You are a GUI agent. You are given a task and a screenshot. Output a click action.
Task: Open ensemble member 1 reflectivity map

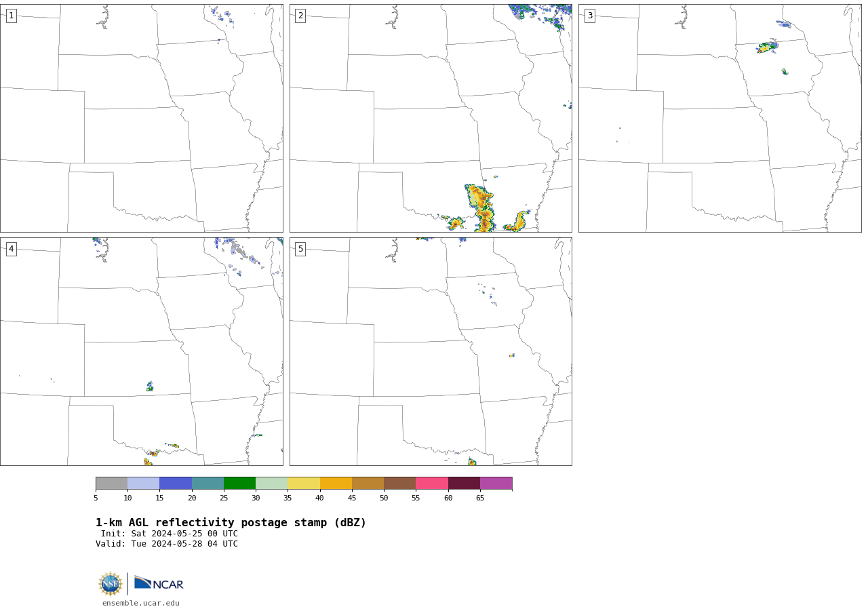pyautogui.click(x=141, y=118)
